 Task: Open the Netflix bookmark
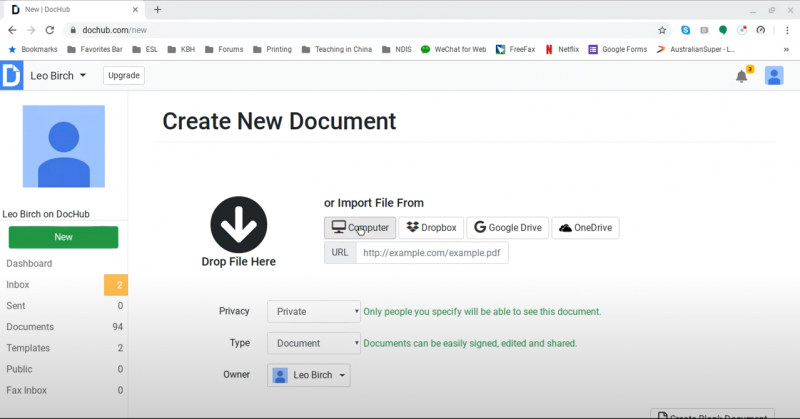(x=562, y=48)
